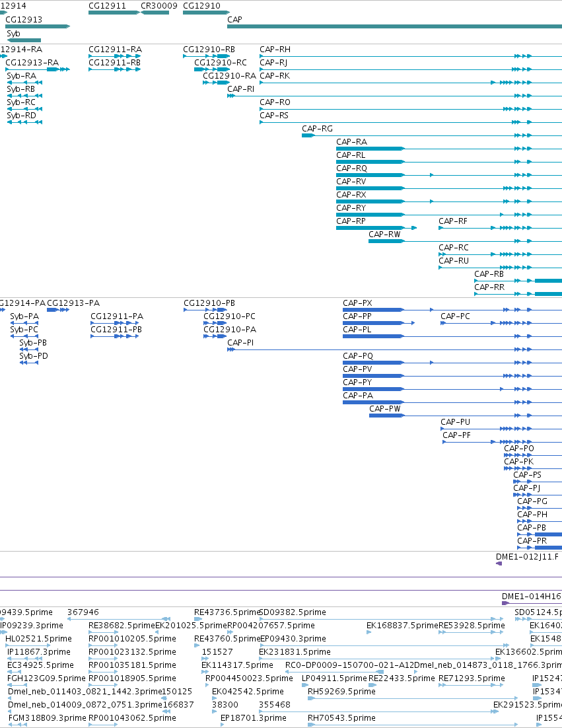Select protein CAP-PW
The image size is (562, 728).
(466, 416)
